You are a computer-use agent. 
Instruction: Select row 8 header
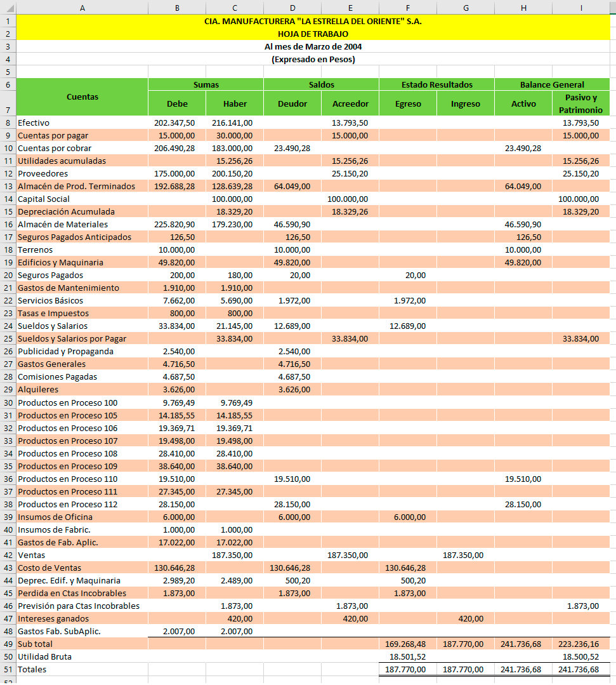(8, 123)
